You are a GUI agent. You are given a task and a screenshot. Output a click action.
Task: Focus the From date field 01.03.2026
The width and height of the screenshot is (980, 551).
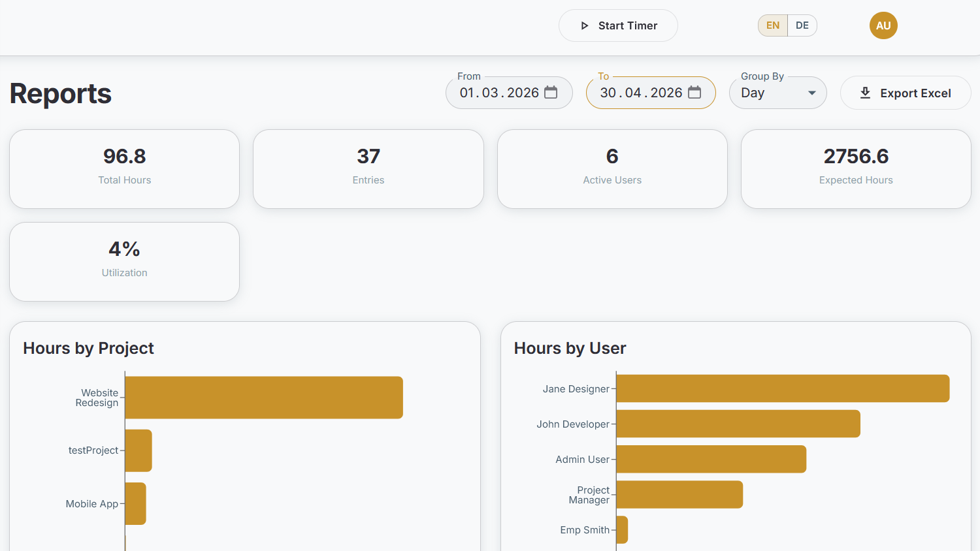(x=509, y=93)
